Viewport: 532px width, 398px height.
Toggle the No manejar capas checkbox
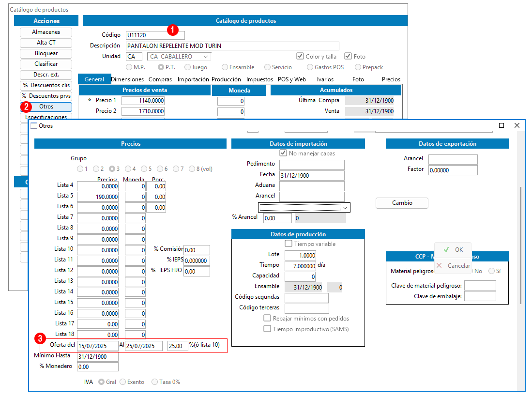283,153
